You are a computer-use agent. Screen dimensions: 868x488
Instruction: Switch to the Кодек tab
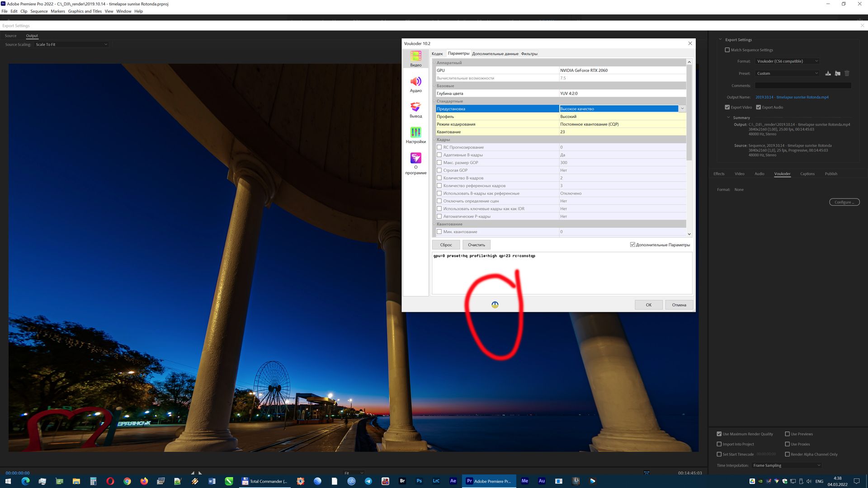[x=437, y=54]
